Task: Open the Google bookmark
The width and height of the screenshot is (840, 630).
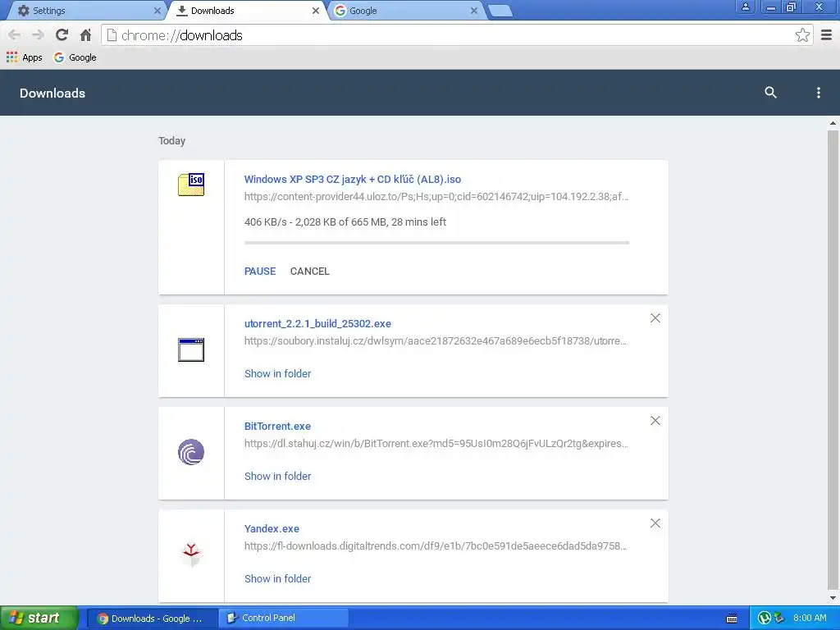Action: 75,57
